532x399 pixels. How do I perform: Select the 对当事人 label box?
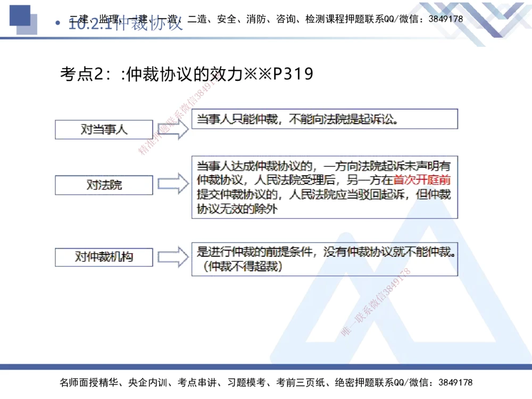104,129
